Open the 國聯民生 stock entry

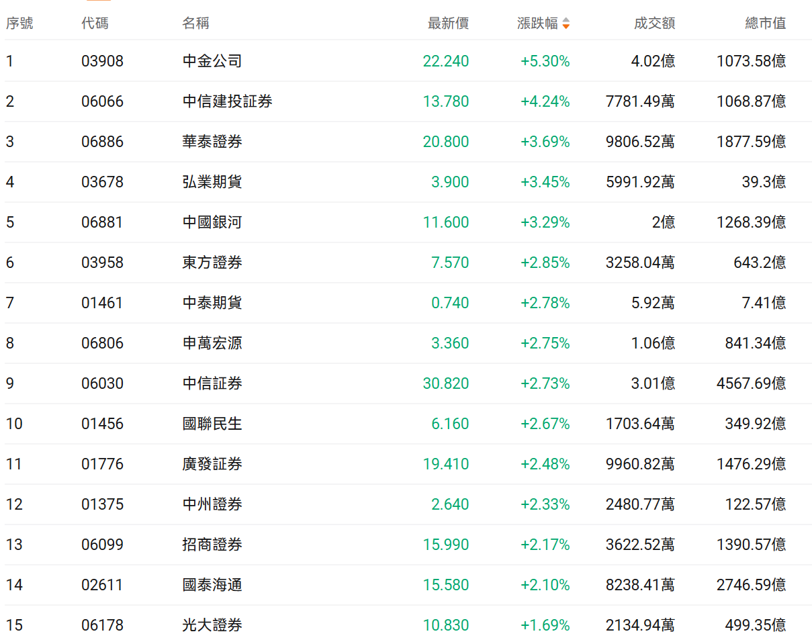point(212,424)
